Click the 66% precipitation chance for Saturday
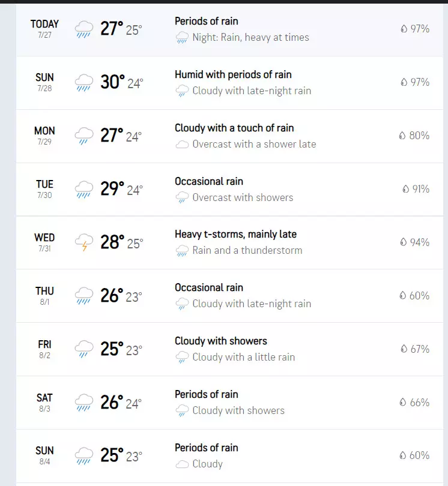Screen dimensions: 448x486 point(419,403)
